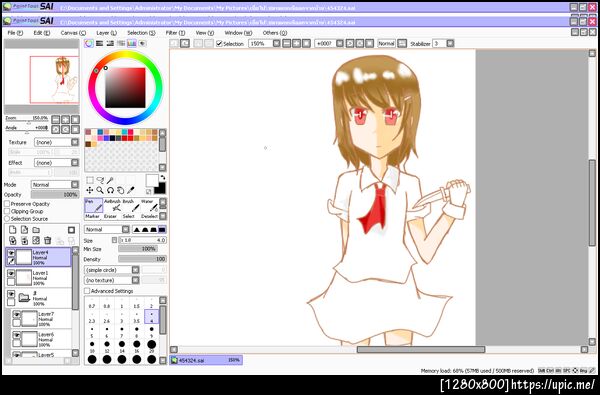
Task: Click the redo arrow in the toolbar
Action: (x=184, y=43)
